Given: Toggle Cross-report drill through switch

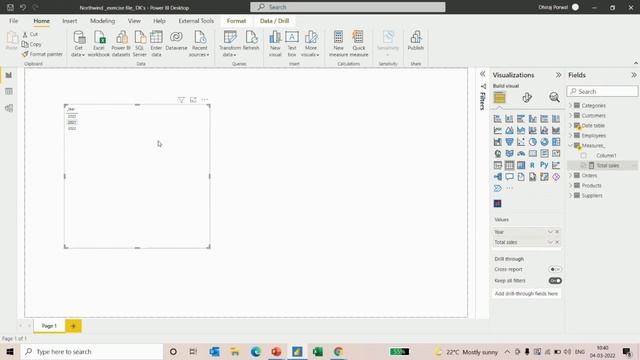Looking at the screenshot, I should [x=555, y=269].
